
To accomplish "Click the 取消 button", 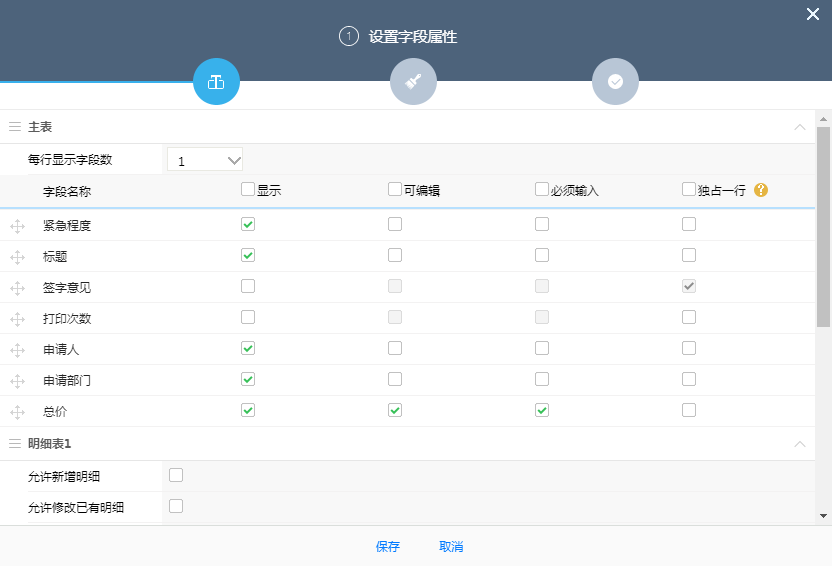I will [451, 547].
